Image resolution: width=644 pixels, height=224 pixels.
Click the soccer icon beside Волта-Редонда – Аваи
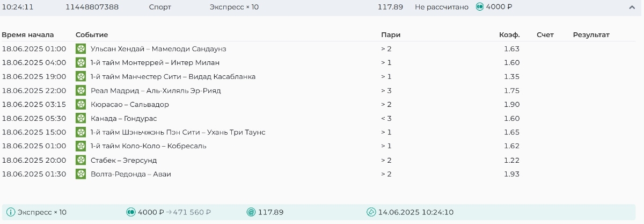tap(80, 174)
